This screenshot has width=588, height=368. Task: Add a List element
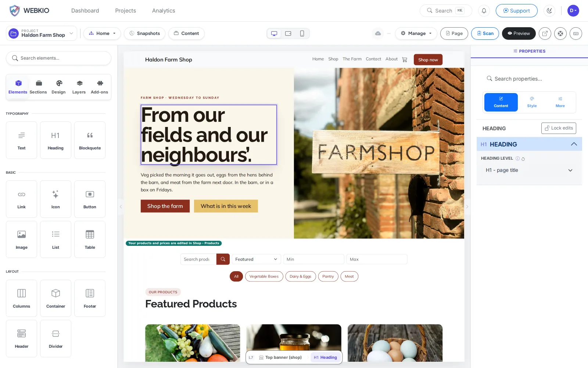(x=55, y=240)
